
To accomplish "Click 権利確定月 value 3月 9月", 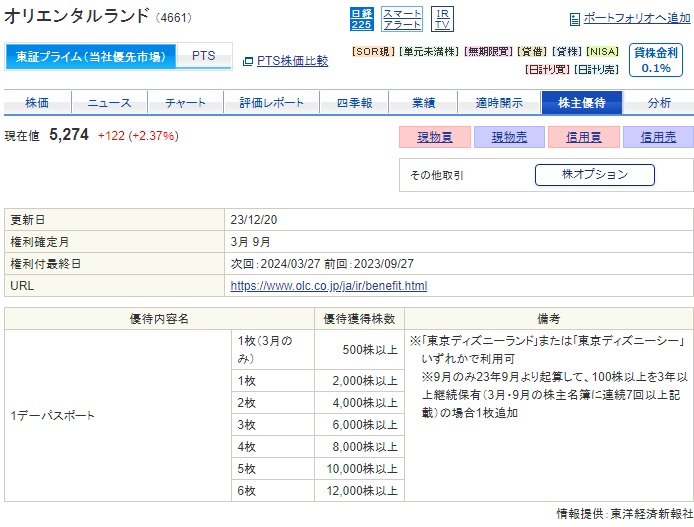I will click(x=251, y=242).
